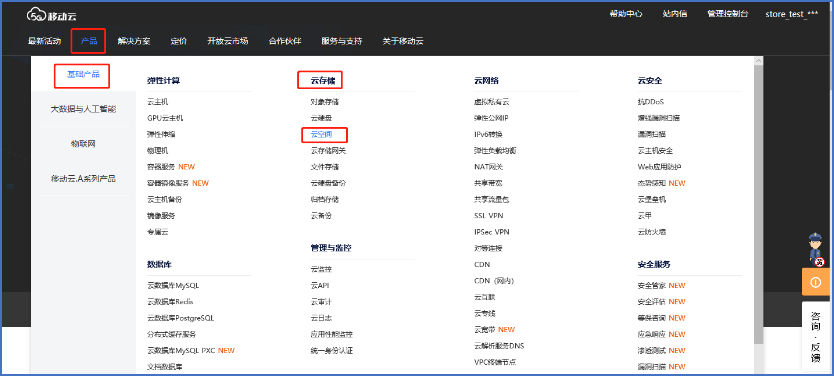This screenshot has height=376, width=834.
Task: Open 云数据库MySQL without PXC
Action: [173, 286]
